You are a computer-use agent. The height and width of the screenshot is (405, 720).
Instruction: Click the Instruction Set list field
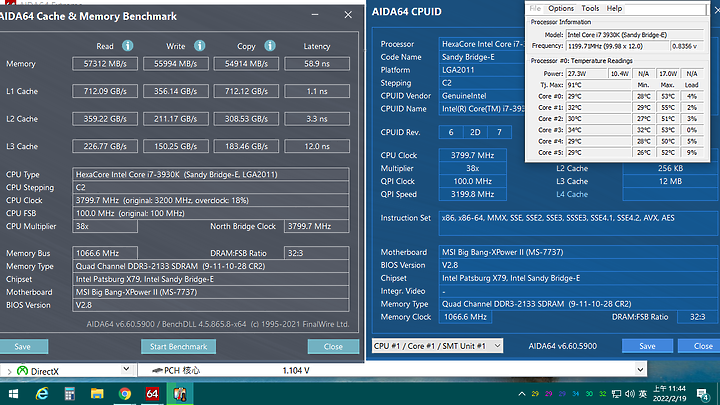pyautogui.click(x=578, y=223)
